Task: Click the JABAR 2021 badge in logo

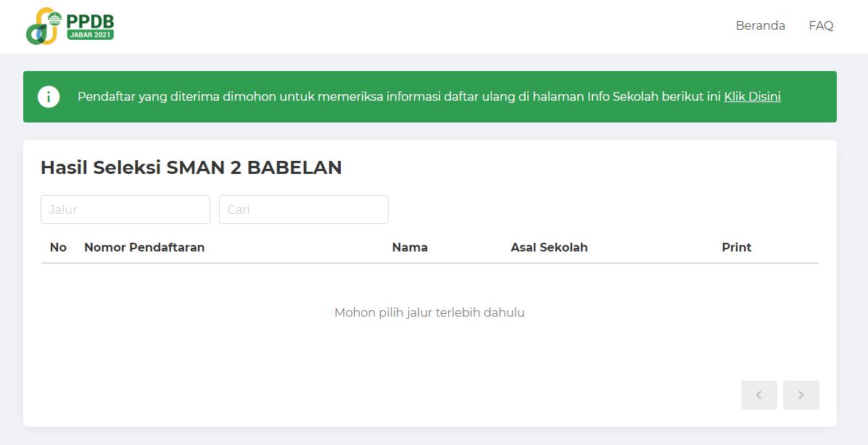Action: (90, 34)
